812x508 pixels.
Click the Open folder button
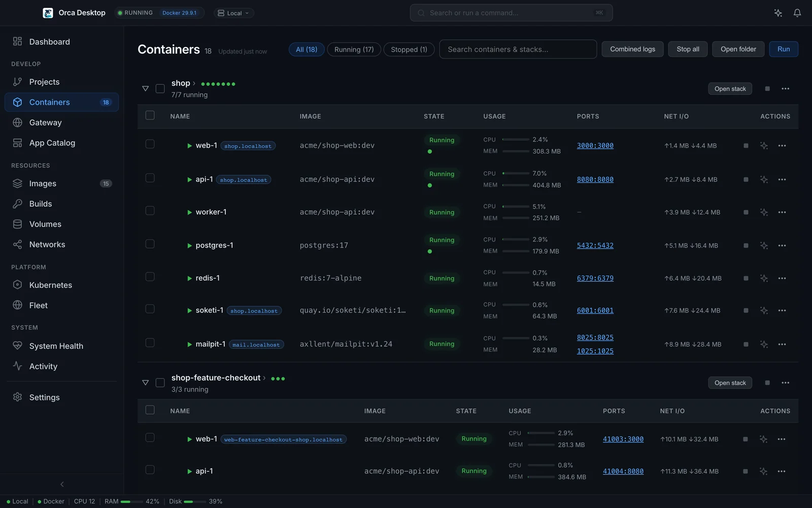tap(738, 49)
